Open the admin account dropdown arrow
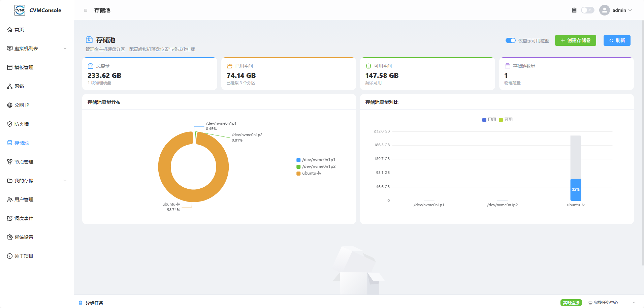The image size is (644, 308). (630, 10)
